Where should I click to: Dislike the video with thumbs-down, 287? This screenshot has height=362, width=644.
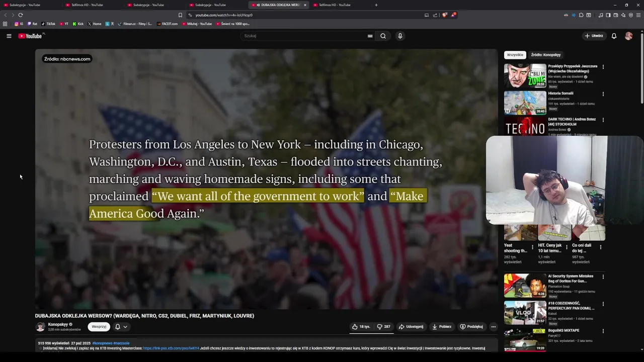tap(384, 327)
